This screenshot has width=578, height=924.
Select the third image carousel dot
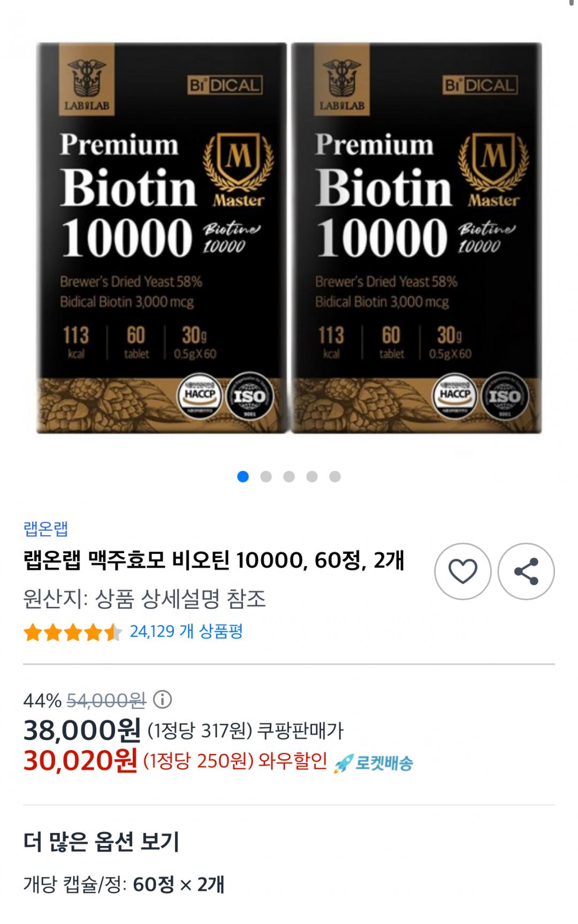pyautogui.click(x=289, y=476)
